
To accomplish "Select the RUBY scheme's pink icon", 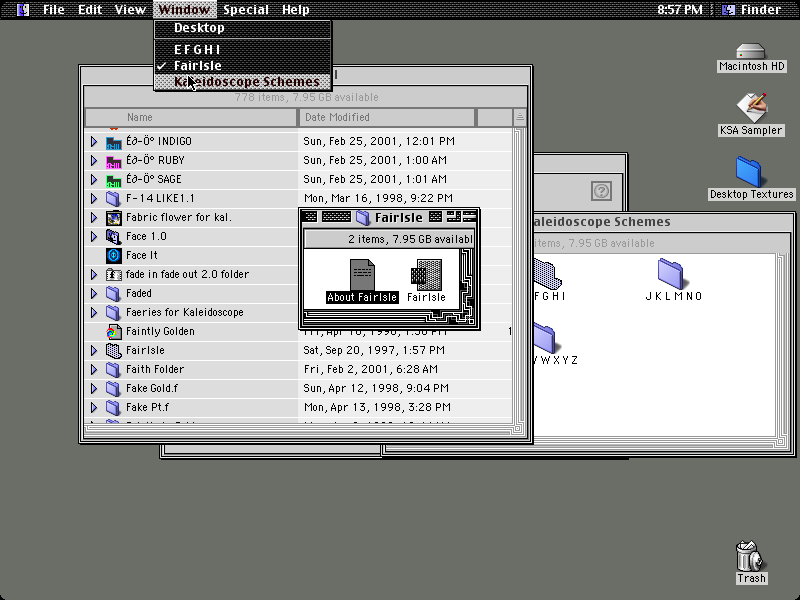I will click(113, 160).
